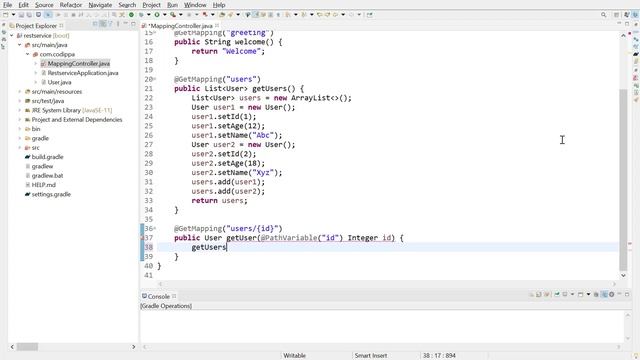Click the terminal icon in main toolbar
The image size is (640, 360).
[38, 15]
